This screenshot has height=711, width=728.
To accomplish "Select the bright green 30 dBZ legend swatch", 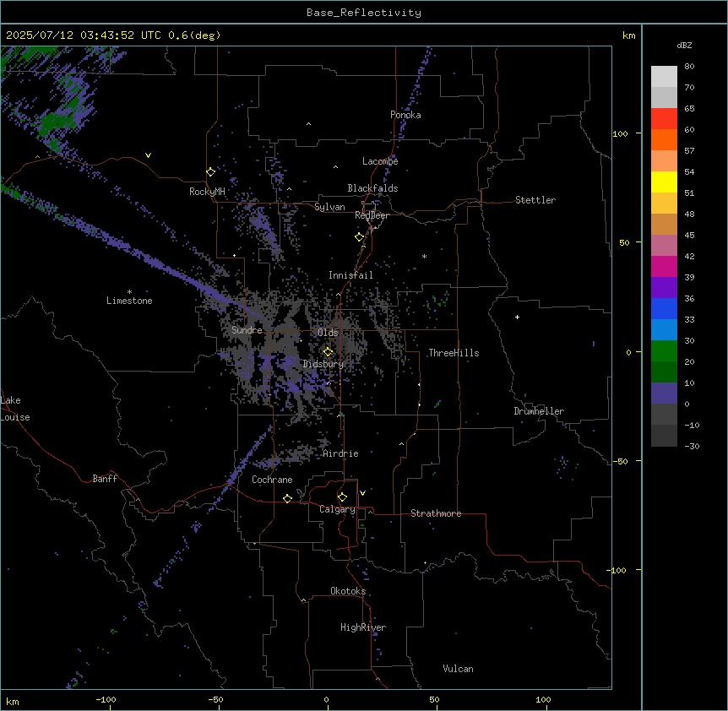I will tap(664, 351).
